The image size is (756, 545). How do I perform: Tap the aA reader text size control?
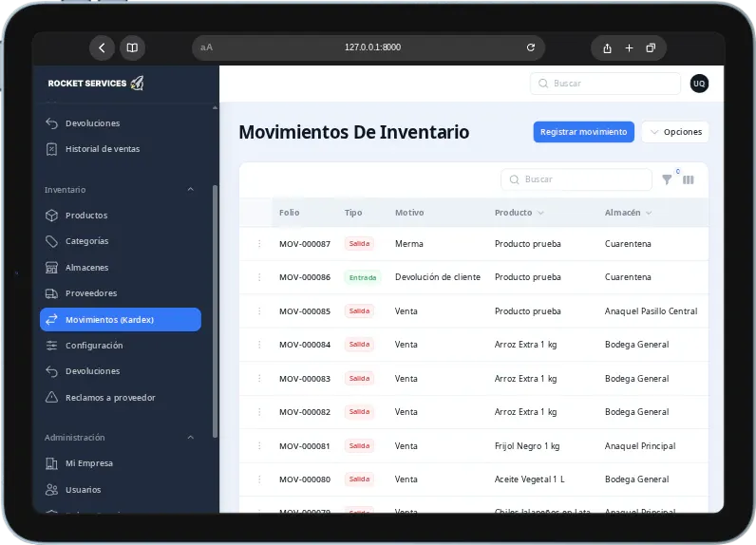tap(206, 47)
